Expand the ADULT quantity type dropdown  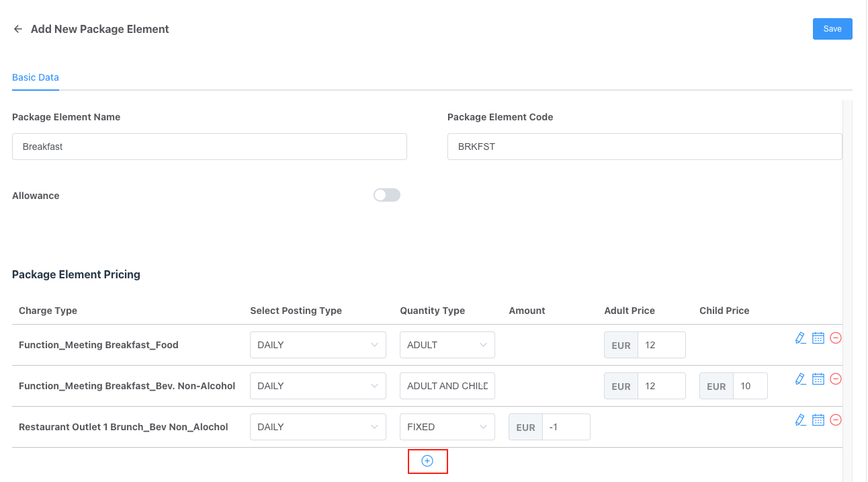[x=447, y=345]
